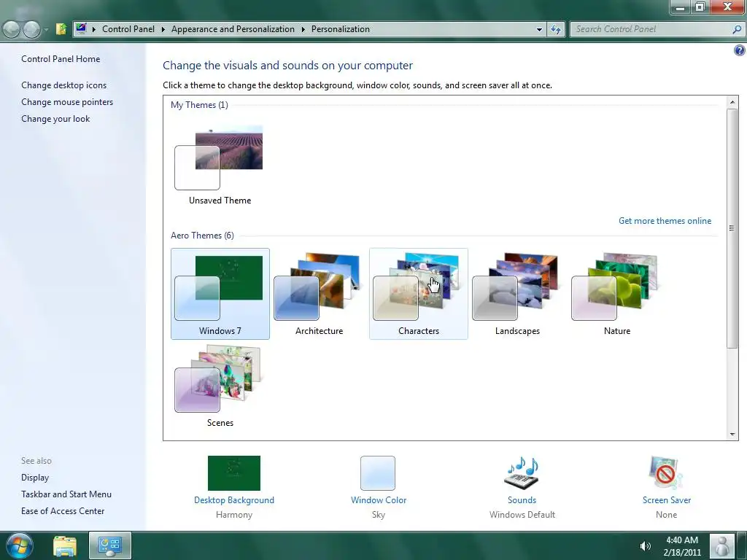Open the address bar history dropdown

point(539,29)
